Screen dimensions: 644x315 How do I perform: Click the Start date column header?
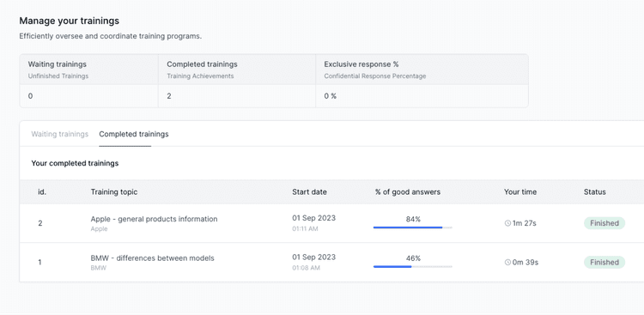pyautogui.click(x=310, y=192)
